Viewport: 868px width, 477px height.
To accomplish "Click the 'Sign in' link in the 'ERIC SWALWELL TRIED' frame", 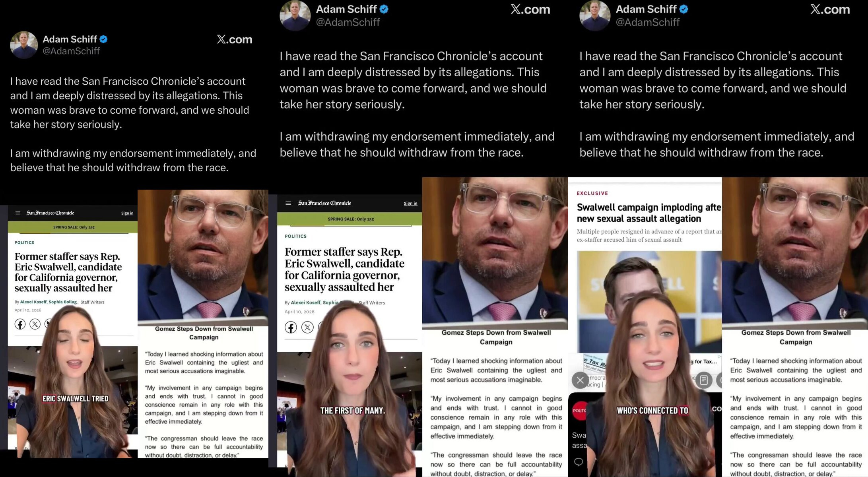I will coord(127,213).
